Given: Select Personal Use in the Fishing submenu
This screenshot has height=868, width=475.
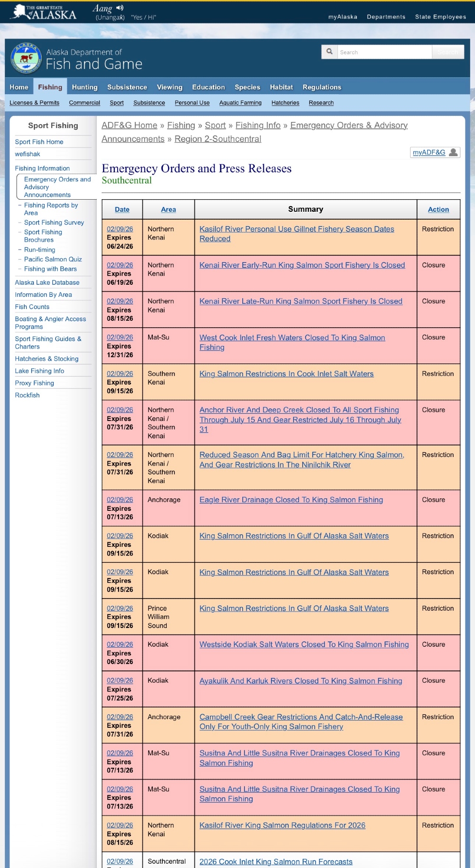Looking at the screenshot, I should (192, 103).
